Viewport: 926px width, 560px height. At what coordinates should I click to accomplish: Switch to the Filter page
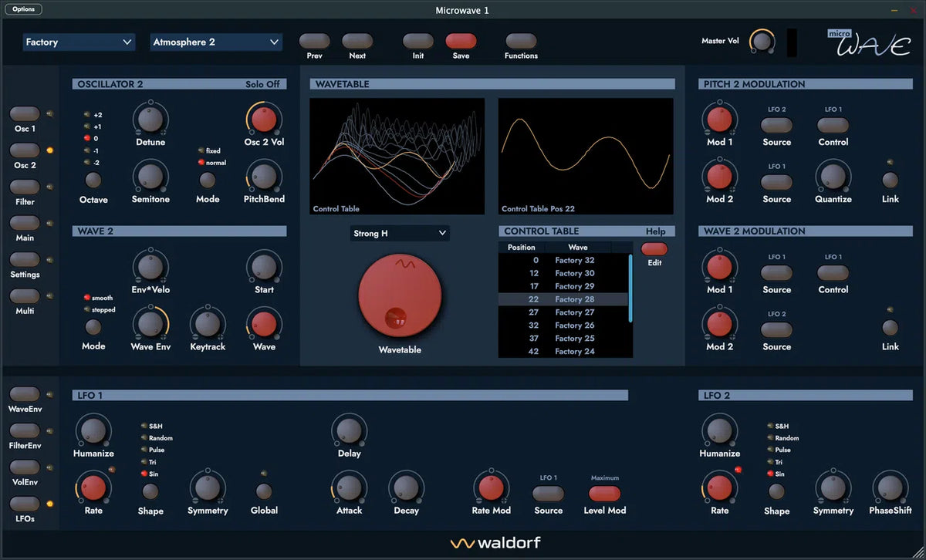point(25,187)
